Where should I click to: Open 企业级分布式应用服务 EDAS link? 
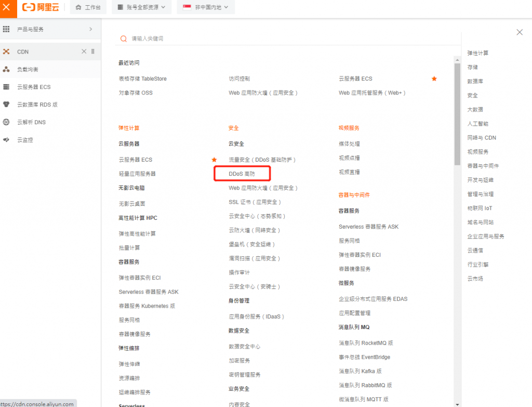tap(373, 299)
